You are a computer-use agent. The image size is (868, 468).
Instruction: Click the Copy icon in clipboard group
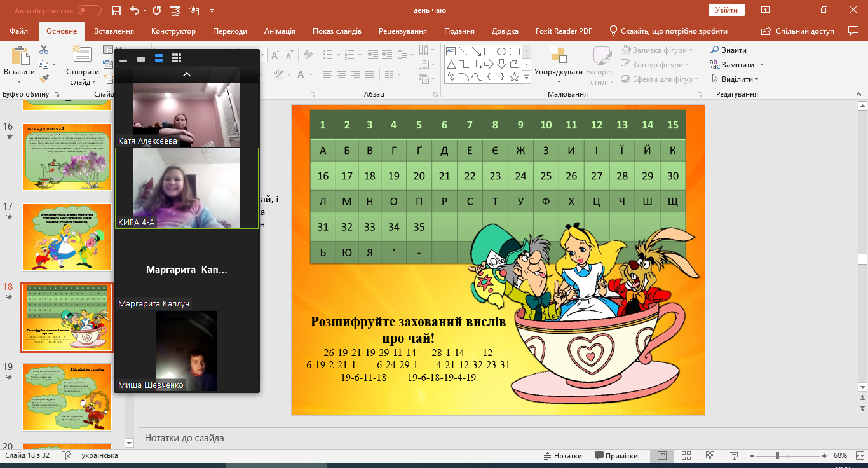click(x=44, y=64)
